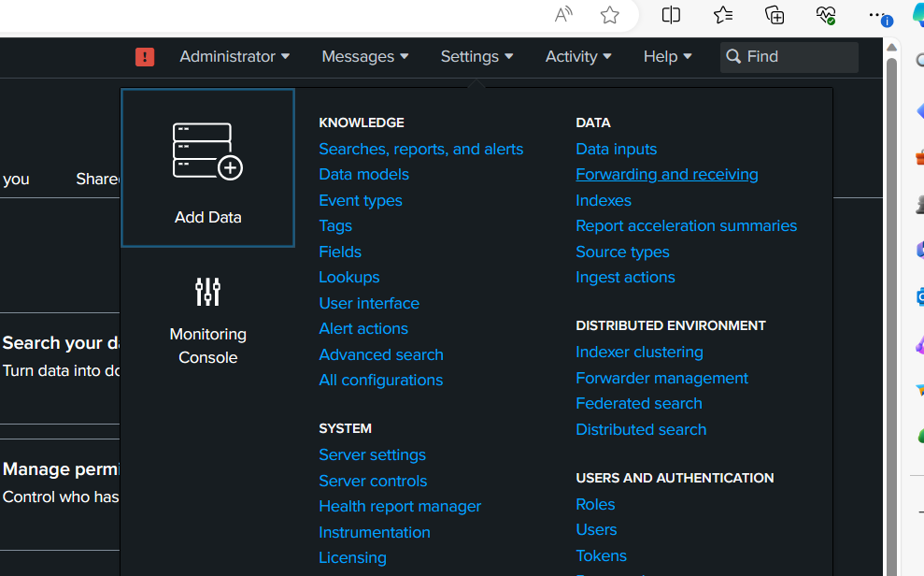Open the Help dropdown menu
Image resolution: width=924 pixels, height=576 pixels.
(667, 57)
